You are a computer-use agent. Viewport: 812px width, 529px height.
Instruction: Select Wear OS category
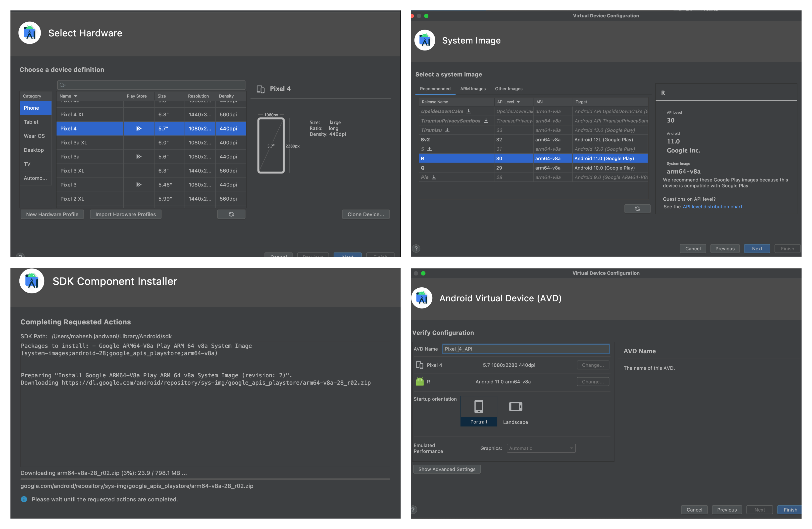click(36, 136)
